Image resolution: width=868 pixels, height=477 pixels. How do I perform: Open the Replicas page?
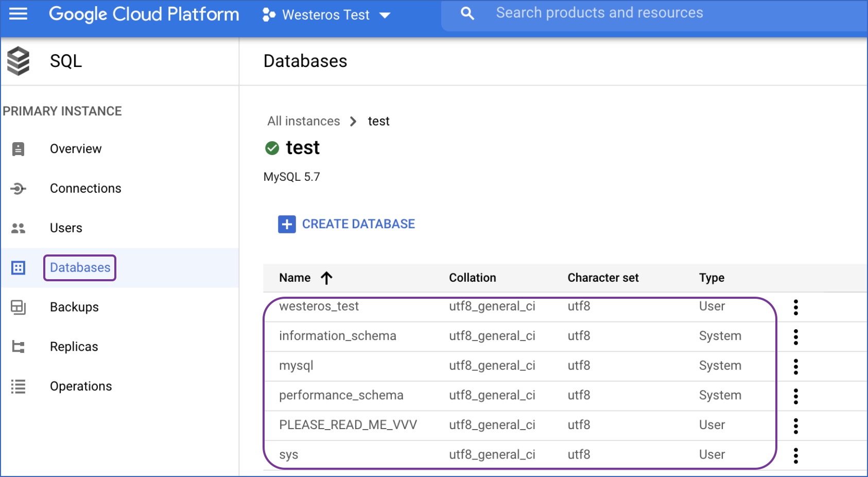pyautogui.click(x=74, y=347)
